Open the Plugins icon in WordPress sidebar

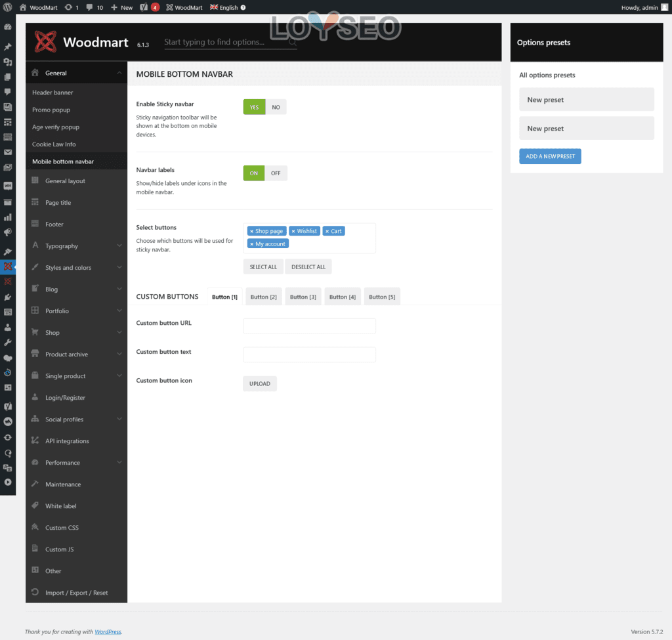pyautogui.click(x=8, y=297)
